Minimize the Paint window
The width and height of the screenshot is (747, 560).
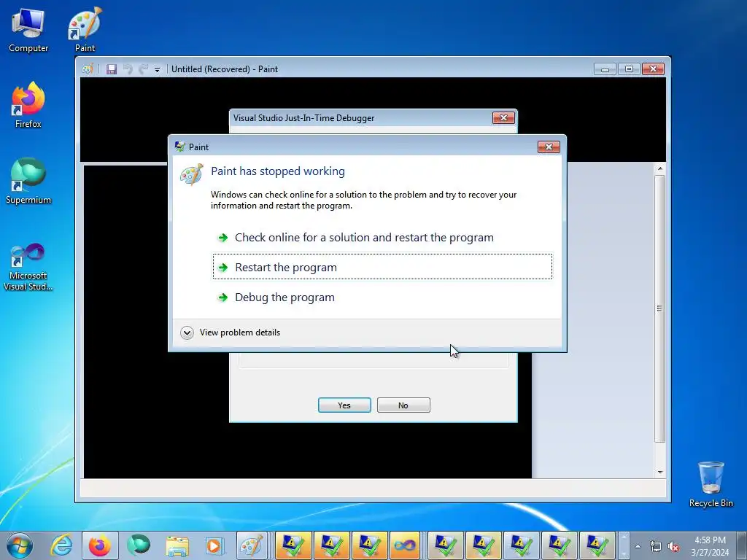[x=605, y=69]
